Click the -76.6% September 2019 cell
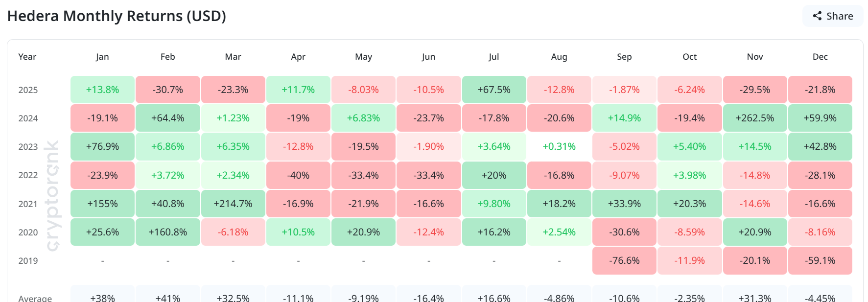Image resolution: width=868 pixels, height=302 pixels. coord(624,260)
